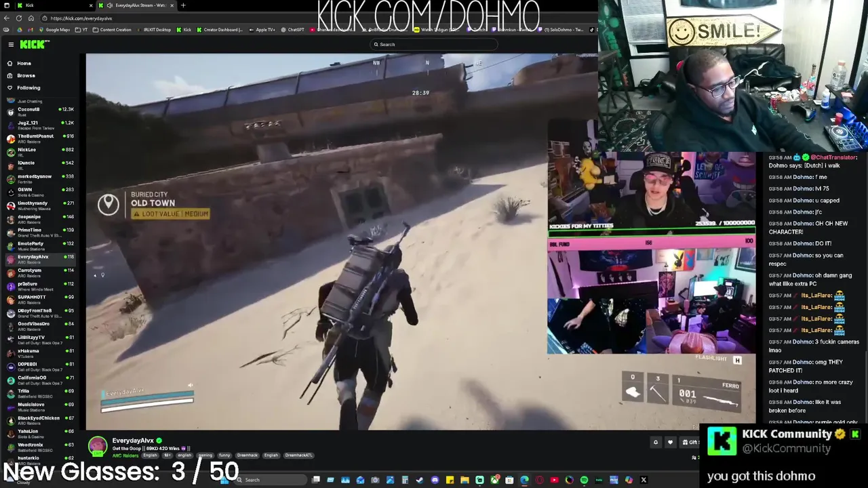Open NickLee channel in sidebar

(41, 152)
